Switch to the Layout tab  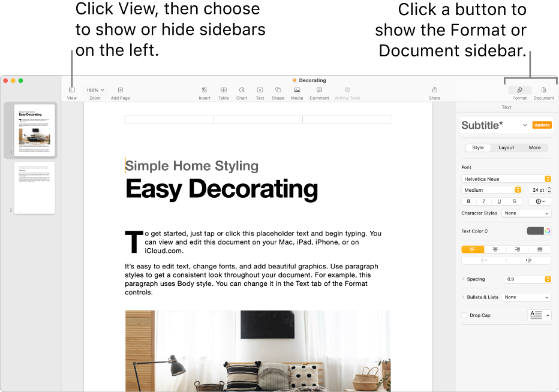[x=506, y=147]
